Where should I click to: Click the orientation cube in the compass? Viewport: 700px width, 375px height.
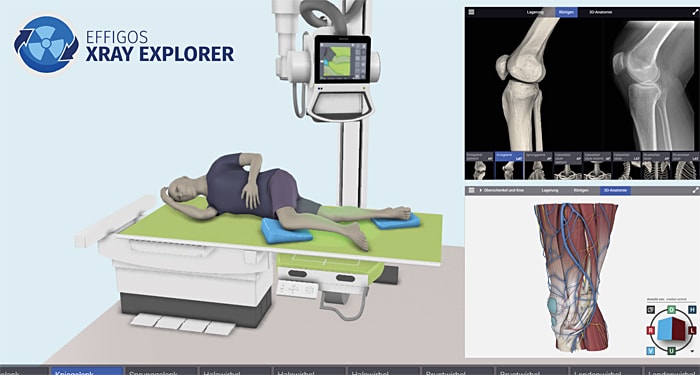click(x=671, y=330)
